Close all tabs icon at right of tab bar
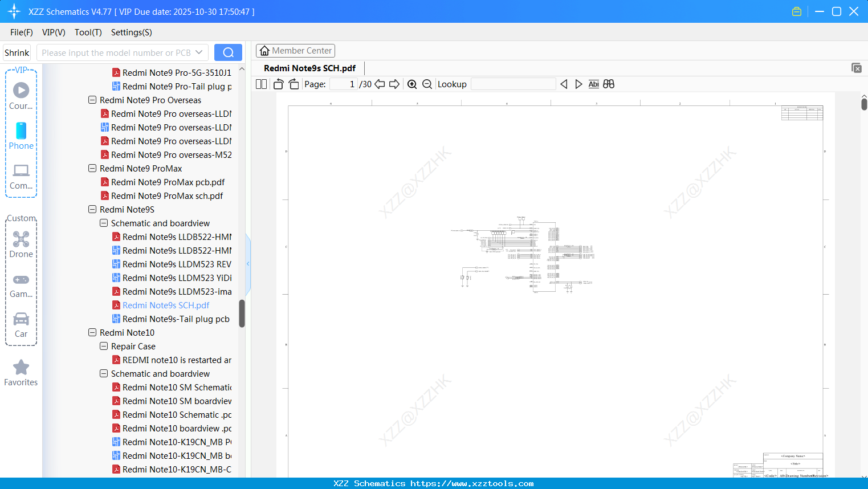Viewport: 868px width, 489px height. point(857,68)
